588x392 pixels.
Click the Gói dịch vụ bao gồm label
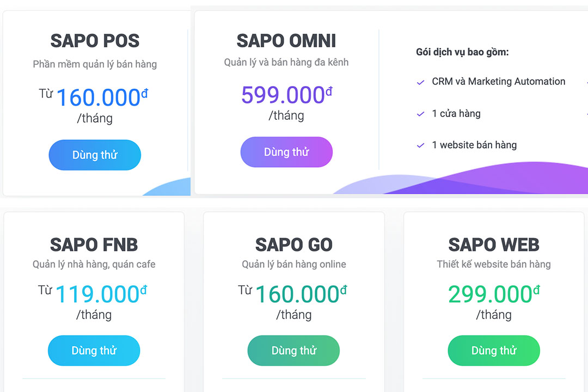[462, 52]
